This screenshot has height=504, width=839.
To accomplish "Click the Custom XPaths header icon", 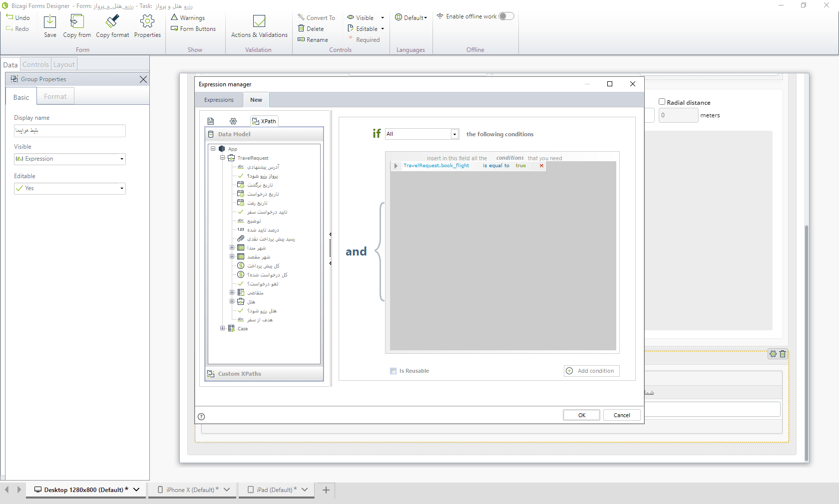I will [x=211, y=374].
